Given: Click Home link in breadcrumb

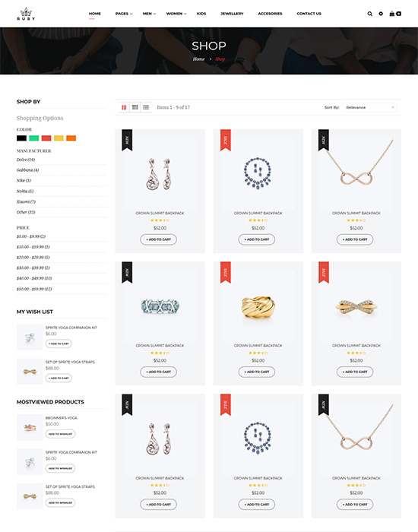Looking at the screenshot, I should pos(199,59).
